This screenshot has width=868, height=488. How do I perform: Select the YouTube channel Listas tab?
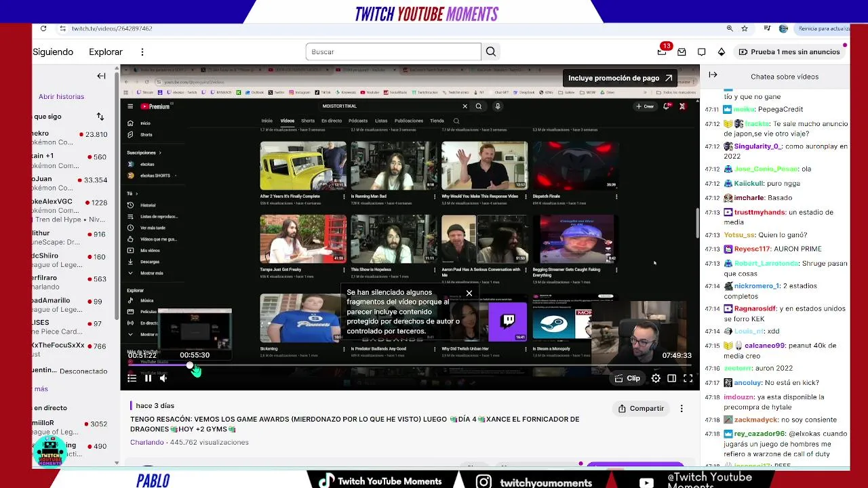tap(381, 121)
